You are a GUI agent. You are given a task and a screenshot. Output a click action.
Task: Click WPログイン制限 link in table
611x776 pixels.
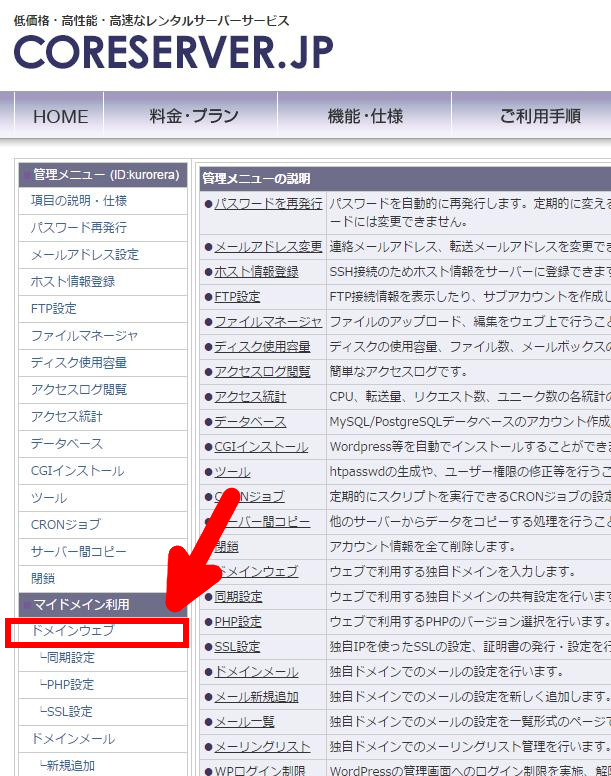[260, 770]
